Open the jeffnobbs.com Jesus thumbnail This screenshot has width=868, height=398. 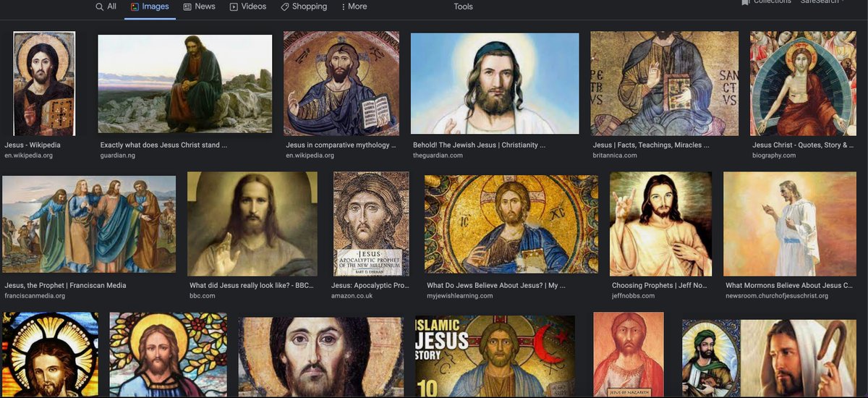(x=661, y=224)
